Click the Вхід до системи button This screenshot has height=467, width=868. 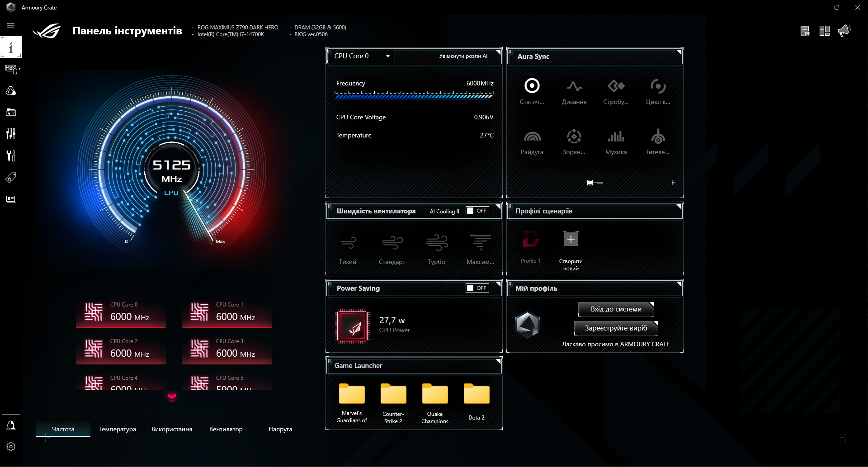[x=615, y=309]
